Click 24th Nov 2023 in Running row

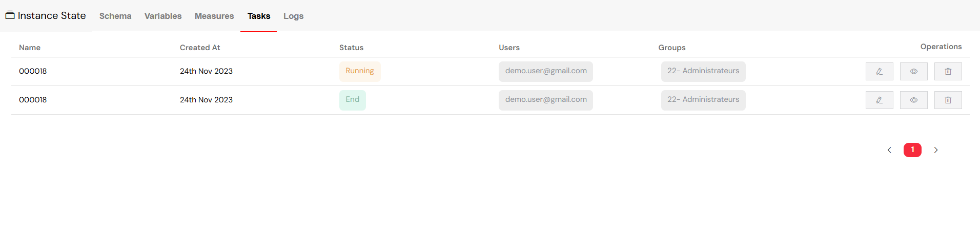tap(206, 71)
